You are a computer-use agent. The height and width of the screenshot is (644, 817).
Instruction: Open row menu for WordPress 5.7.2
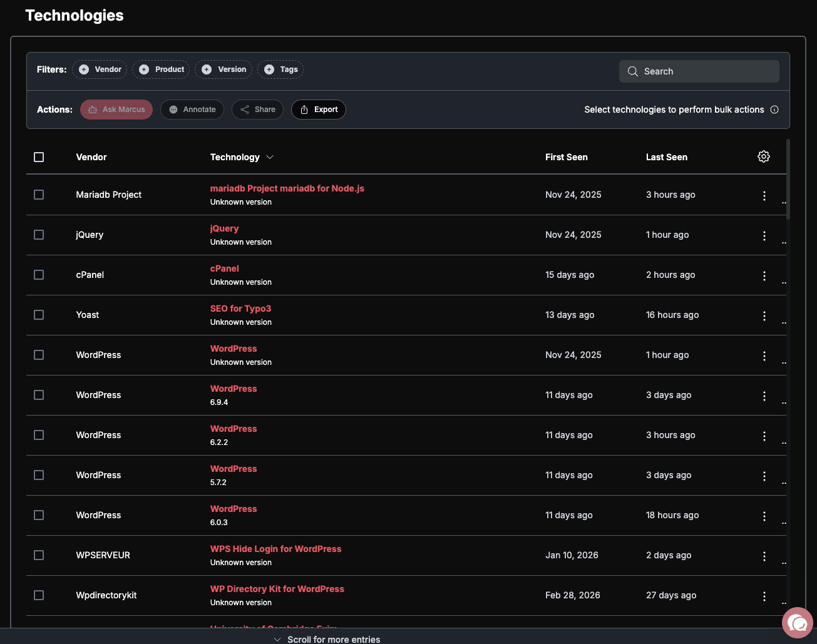(x=764, y=476)
